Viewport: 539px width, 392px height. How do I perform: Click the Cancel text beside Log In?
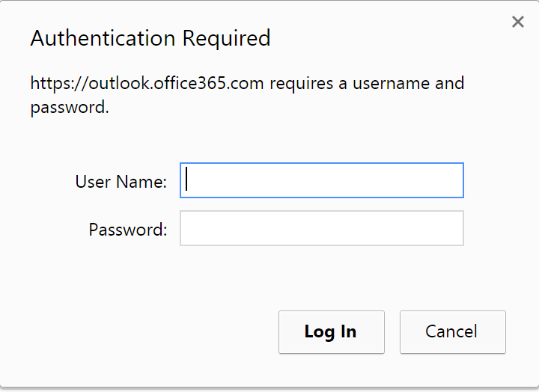click(452, 331)
